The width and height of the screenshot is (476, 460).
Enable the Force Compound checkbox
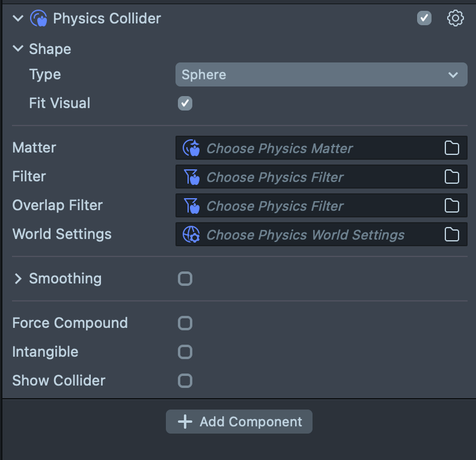click(185, 323)
